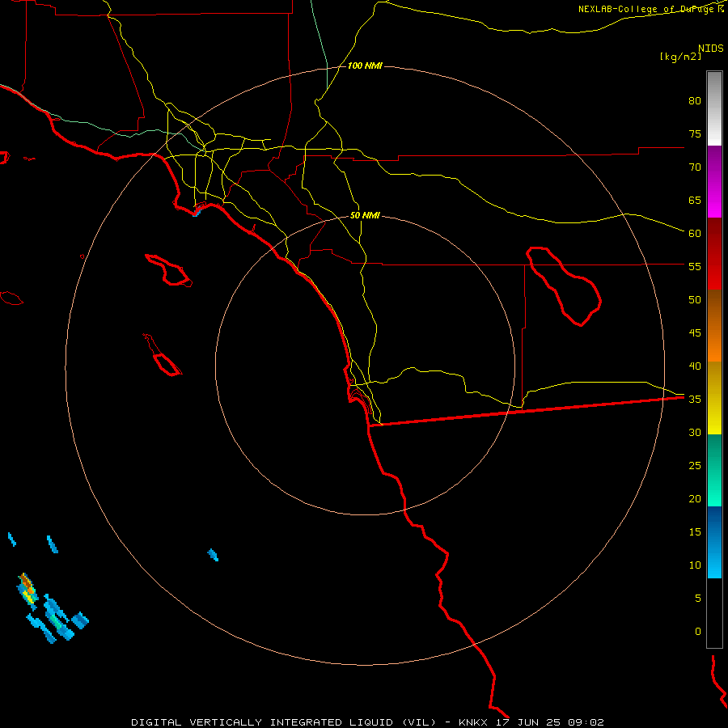Click the 65 value on the scale
Screen dimensions: 728x728
695,200
